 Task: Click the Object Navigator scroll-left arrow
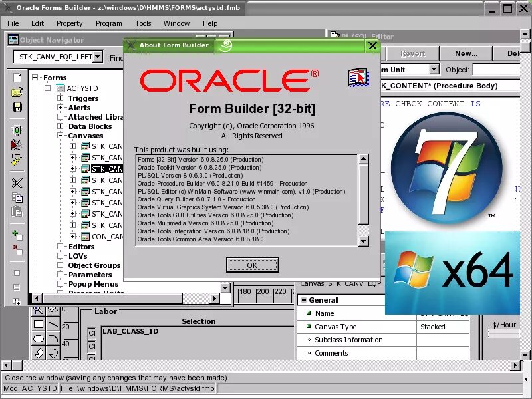click(x=37, y=299)
